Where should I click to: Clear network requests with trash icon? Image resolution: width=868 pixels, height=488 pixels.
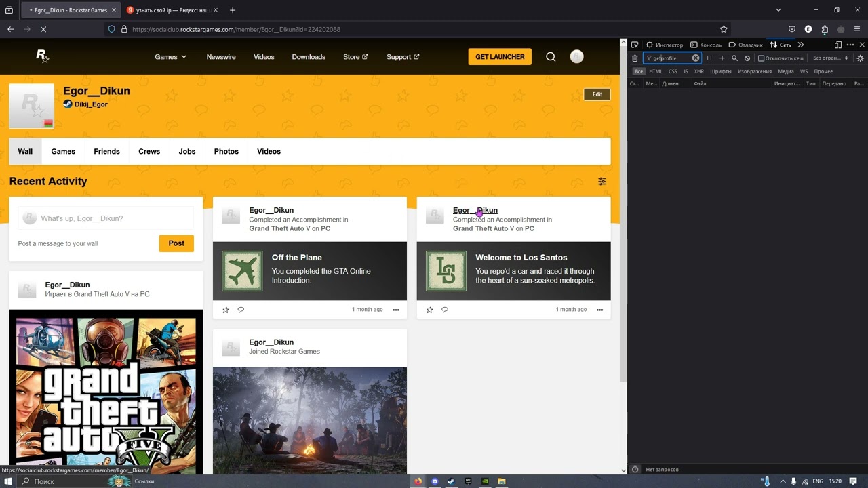635,58
